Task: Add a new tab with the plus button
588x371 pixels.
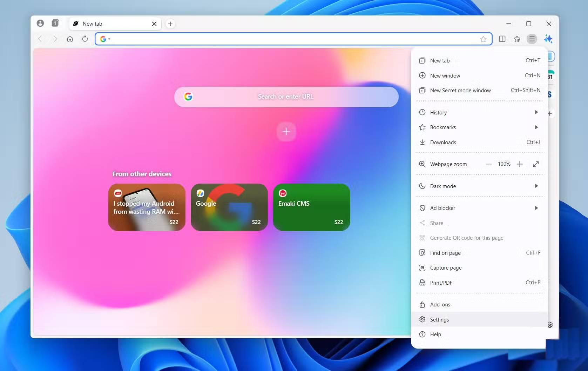Action: point(170,24)
